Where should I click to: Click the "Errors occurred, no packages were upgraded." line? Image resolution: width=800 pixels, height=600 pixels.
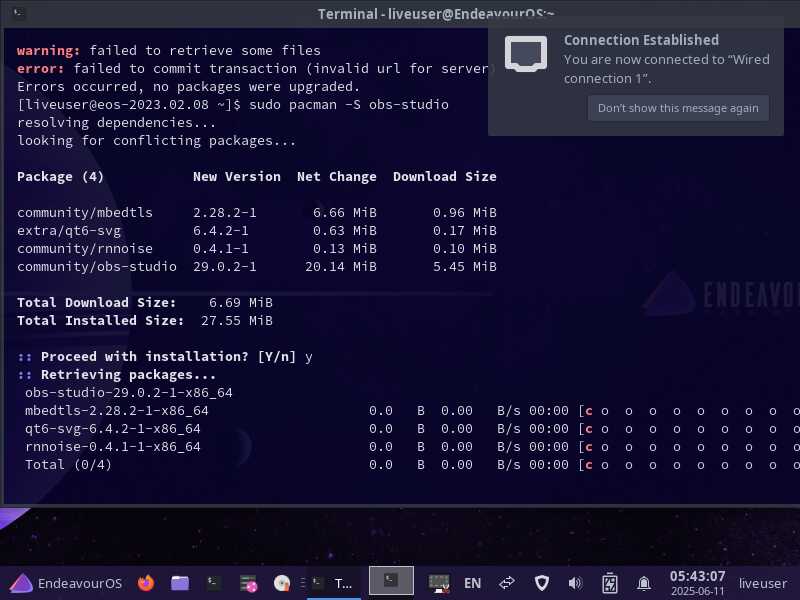[188, 87]
